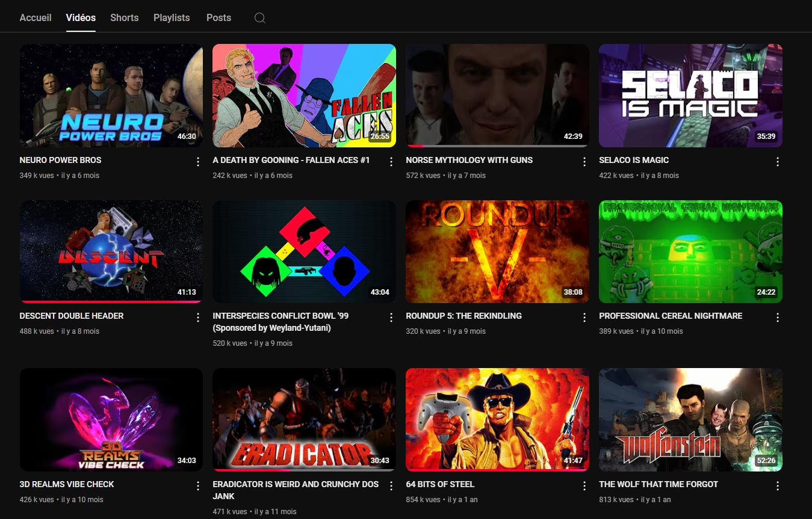Viewport: 812px width, 519px height.
Task: Open DESCENT DOUBLE HEADER title link
Action: (72, 316)
